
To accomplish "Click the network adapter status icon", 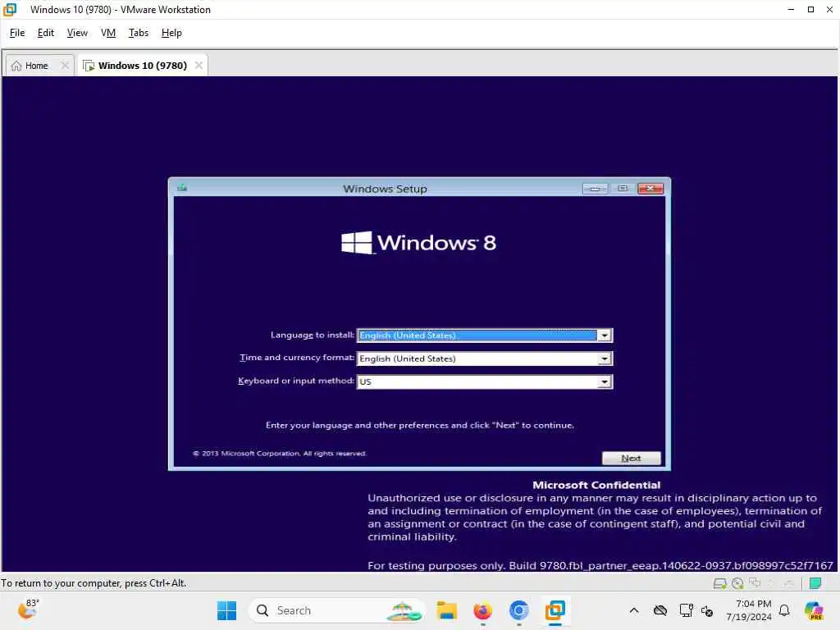I will pos(755,583).
